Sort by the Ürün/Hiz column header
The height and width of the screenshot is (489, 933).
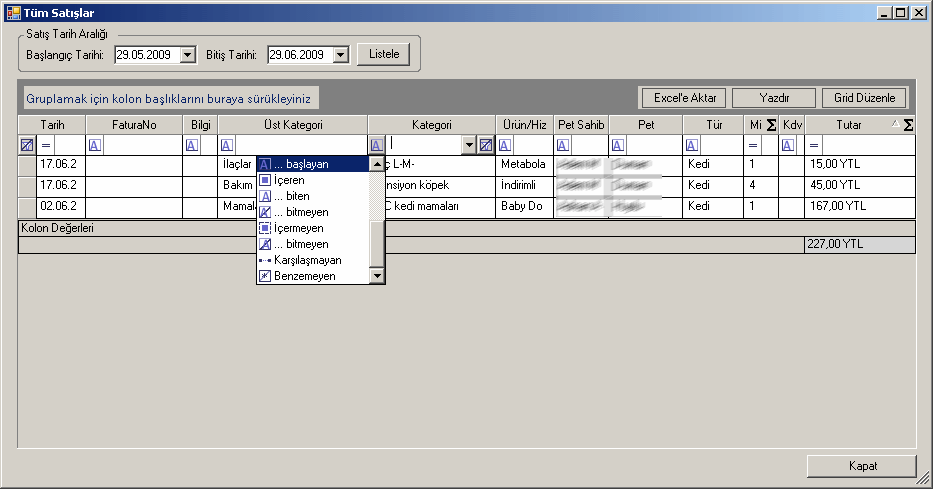(525, 125)
